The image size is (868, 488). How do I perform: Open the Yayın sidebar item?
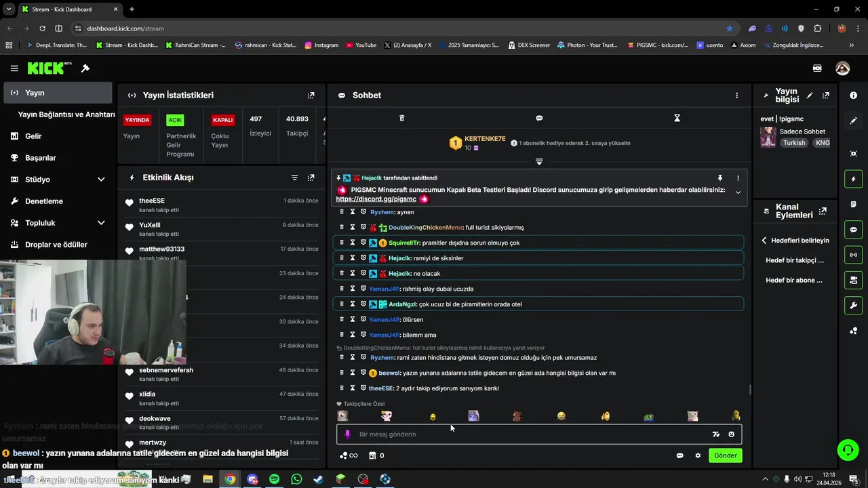[58, 93]
